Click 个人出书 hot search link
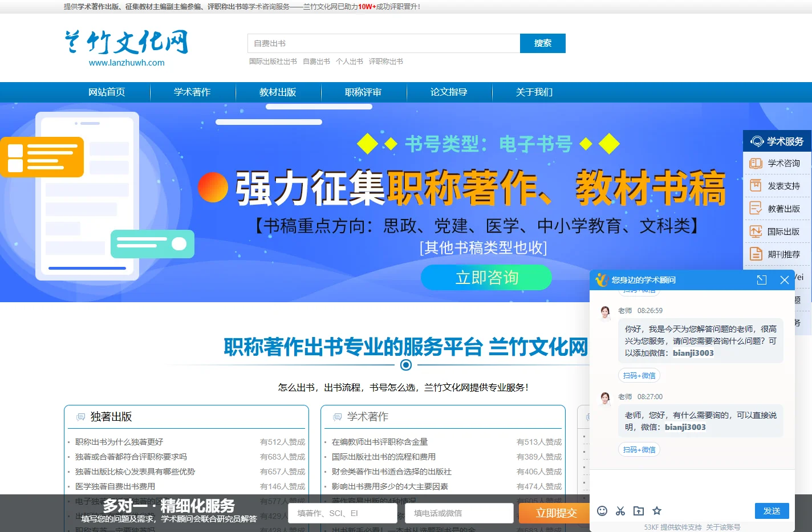812x532 pixels. click(350, 62)
